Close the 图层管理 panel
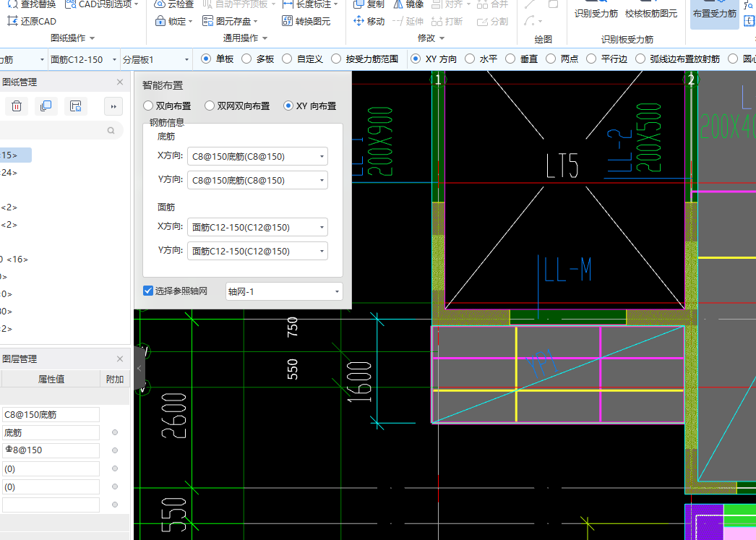756x540 pixels. (120, 359)
